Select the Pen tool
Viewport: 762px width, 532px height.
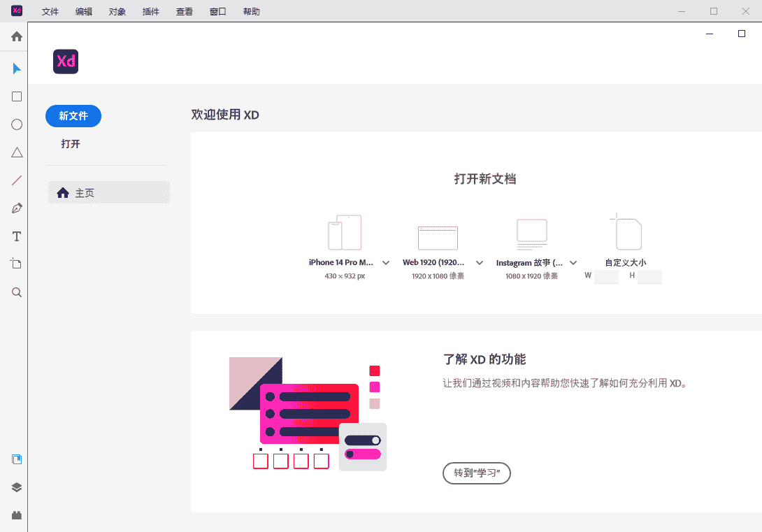(17, 208)
